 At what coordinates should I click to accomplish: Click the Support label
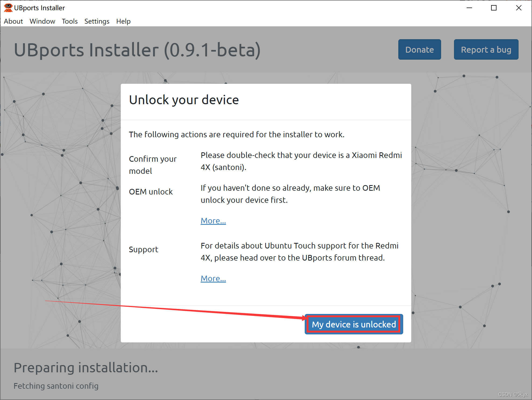click(144, 249)
